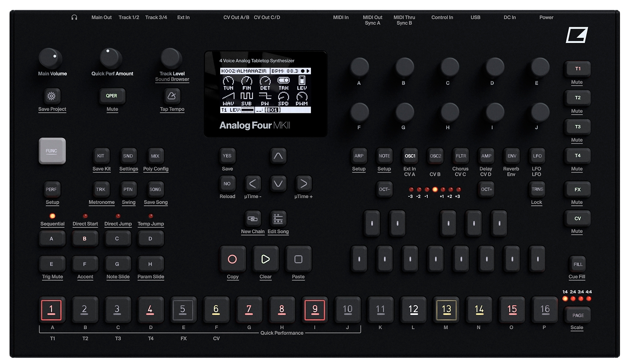631x364 pixels.
Task: Click the NOTE Setup button
Action: 384,156
